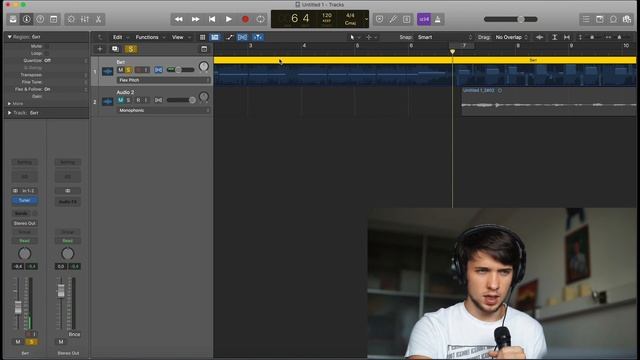Open the Drag No Overlap dropdown

[511, 37]
